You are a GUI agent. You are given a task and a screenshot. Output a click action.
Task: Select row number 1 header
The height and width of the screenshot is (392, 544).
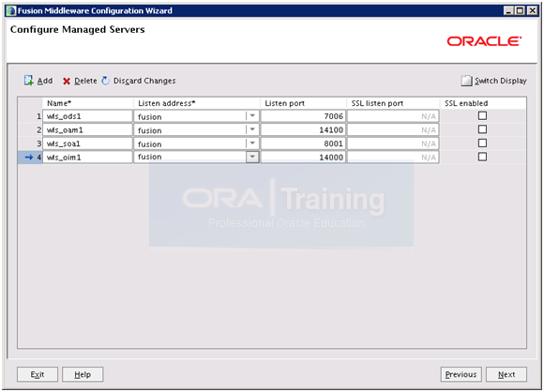[30, 116]
